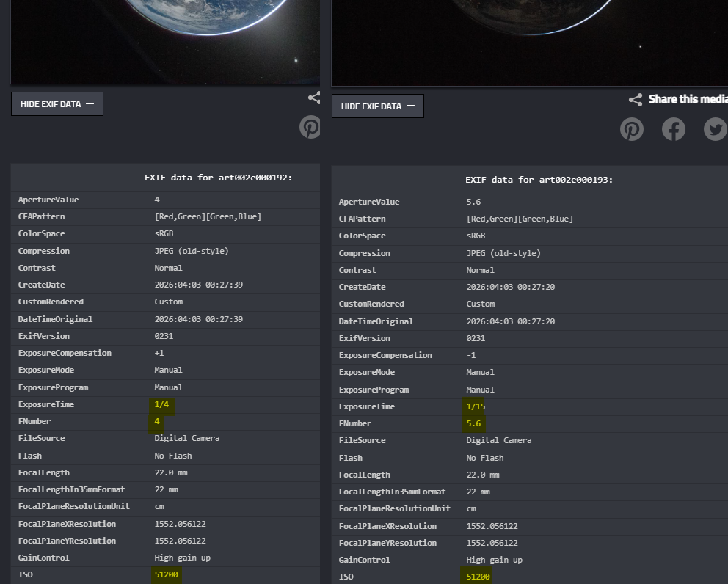
Task: Click ExposureTime value 1/15
Action: coord(476,406)
